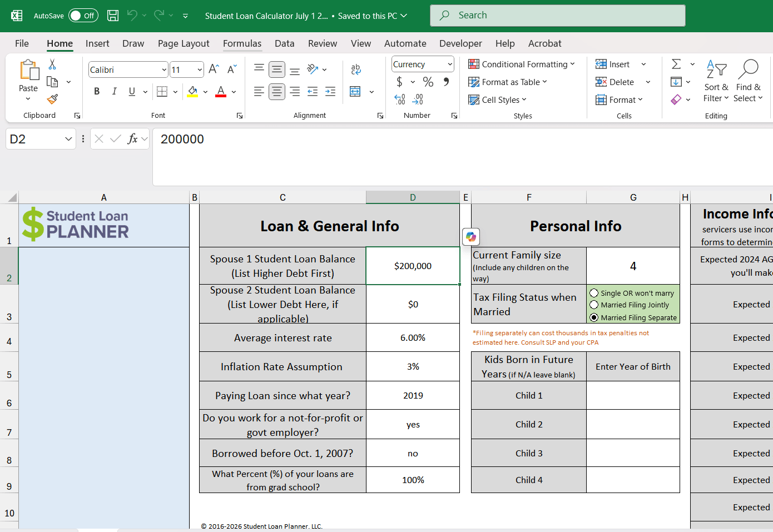Screen dimensions: 773x532
Task: Click the formula bar showing 200000
Action: coord(463,157)
